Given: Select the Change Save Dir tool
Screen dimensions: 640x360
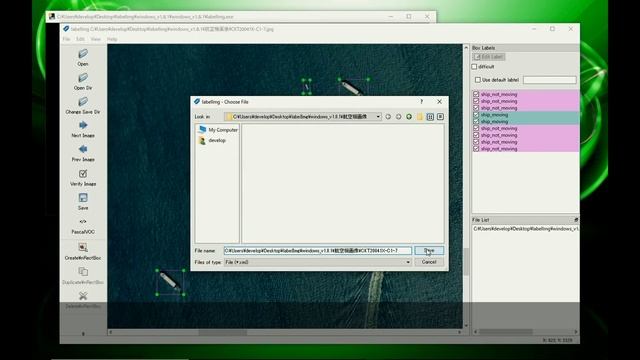Looking at the screenshot, I should [83, 106].
